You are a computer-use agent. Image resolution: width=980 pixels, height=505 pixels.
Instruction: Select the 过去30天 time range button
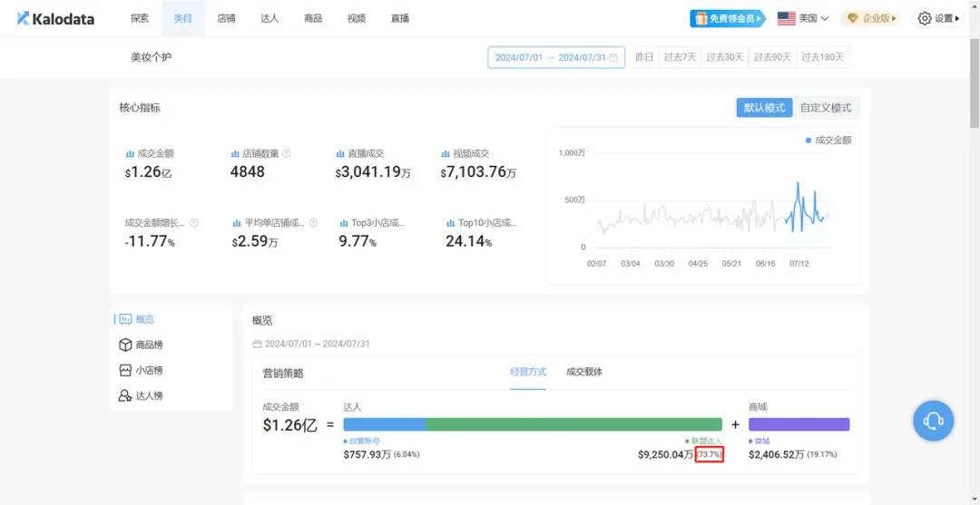pos(725,58)
